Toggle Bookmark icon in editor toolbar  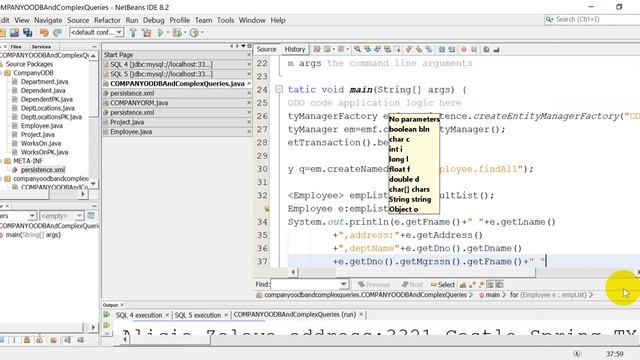tap(429, 49)
